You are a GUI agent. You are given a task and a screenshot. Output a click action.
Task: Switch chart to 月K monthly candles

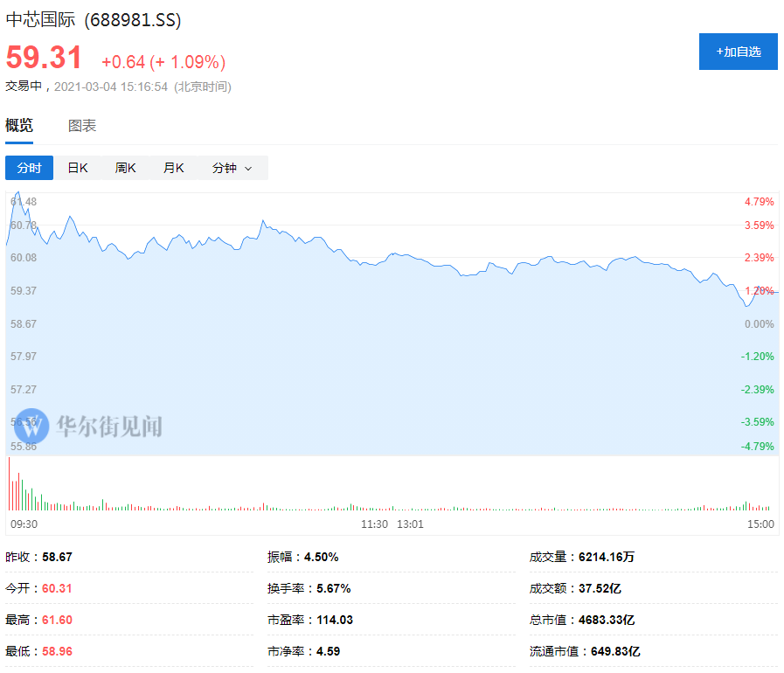174,168
